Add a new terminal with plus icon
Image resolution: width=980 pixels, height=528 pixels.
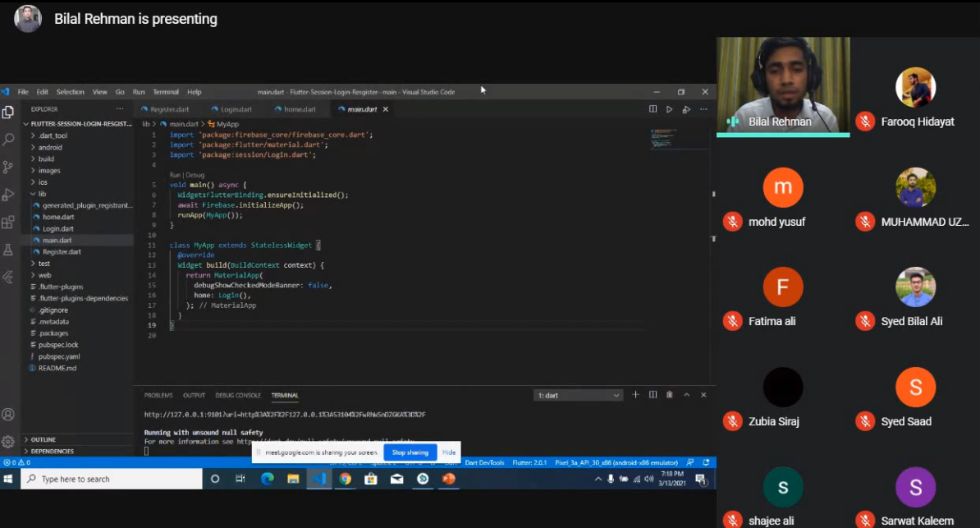click(635, 395)
